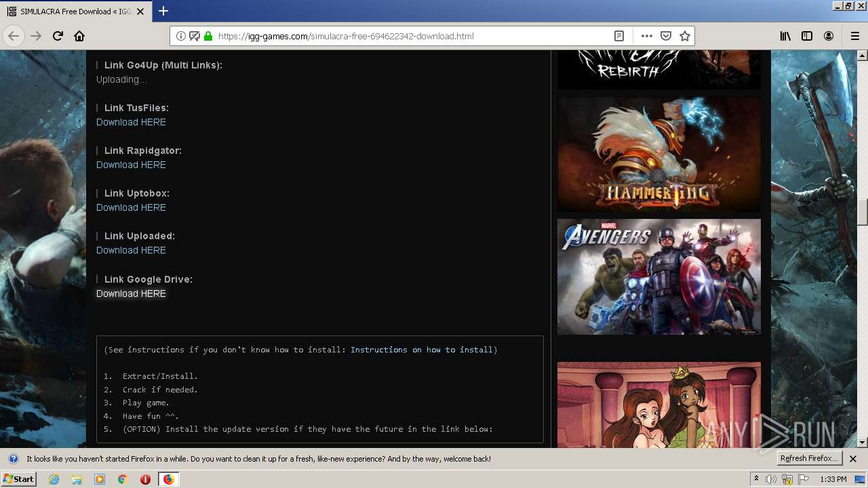The width and height of the screenshot is (868, 488).
Task: Click 'Crack if needed.' instruction line
Action: pos(160,390)
